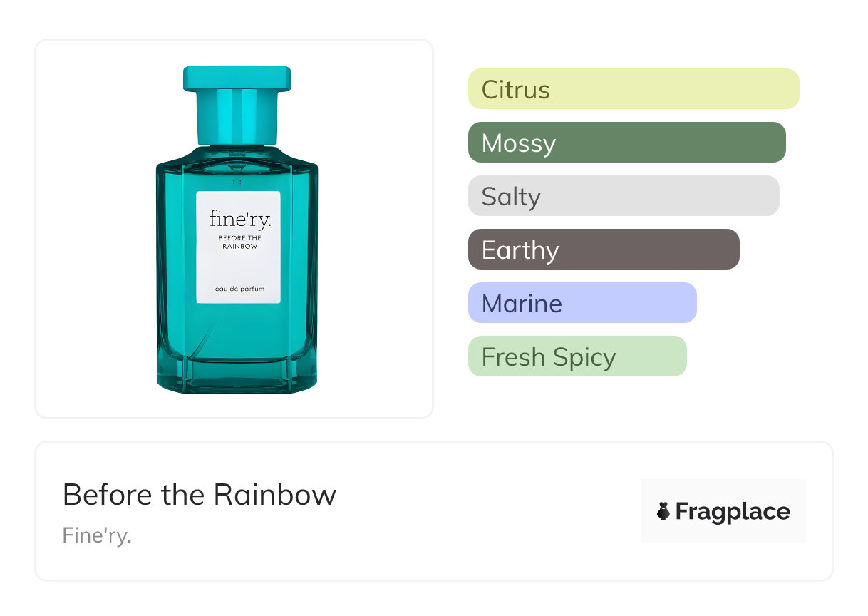
Task: Click the fine'ry. logo on bottle label
Action: click(x=239, y=219)
